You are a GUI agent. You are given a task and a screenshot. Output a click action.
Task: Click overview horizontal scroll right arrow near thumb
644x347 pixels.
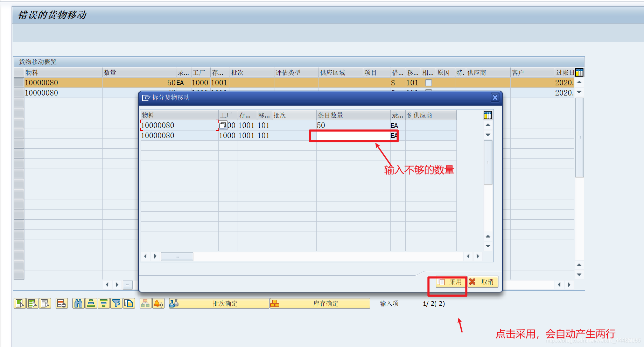(117, 284)
